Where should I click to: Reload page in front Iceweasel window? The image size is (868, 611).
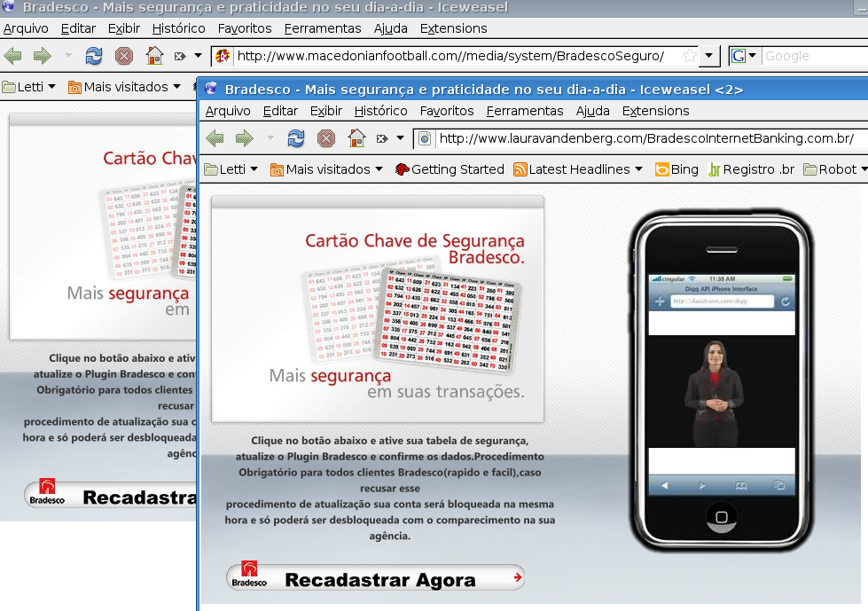tap(295, 138)
